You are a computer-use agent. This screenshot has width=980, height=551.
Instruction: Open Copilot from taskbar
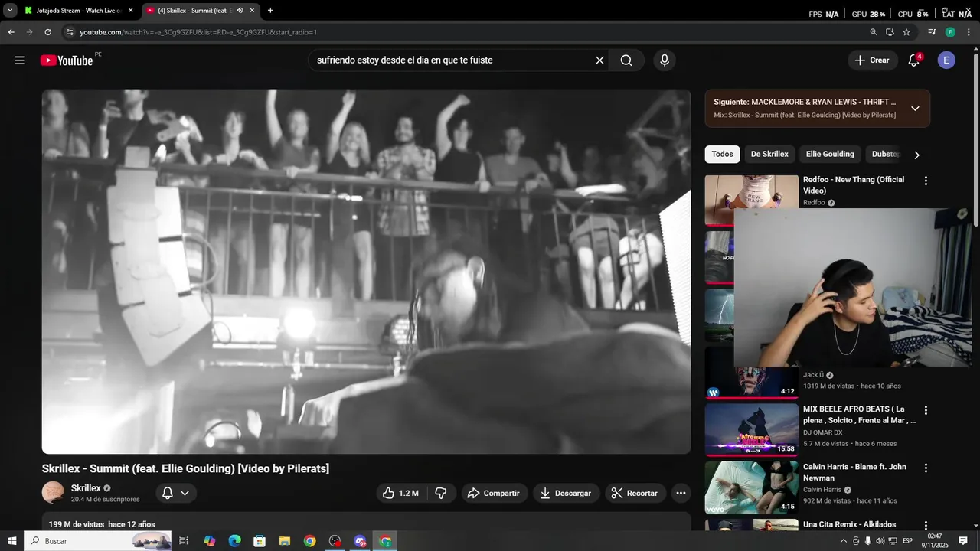click(x=209, y=541)
